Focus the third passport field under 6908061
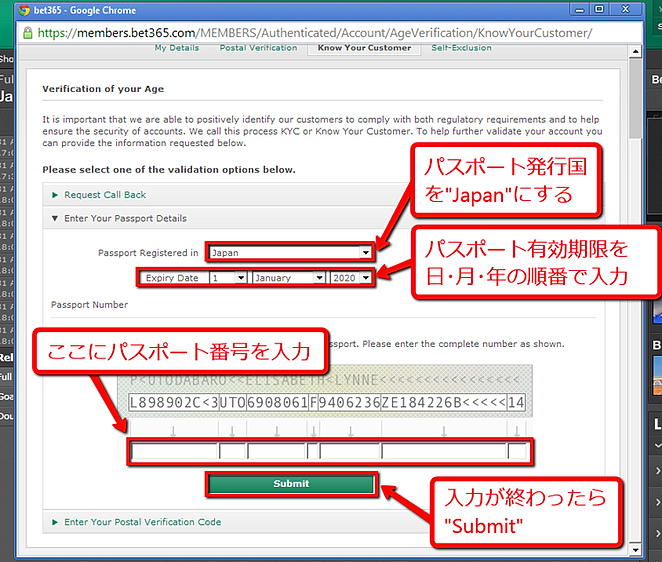 point(277,451)
